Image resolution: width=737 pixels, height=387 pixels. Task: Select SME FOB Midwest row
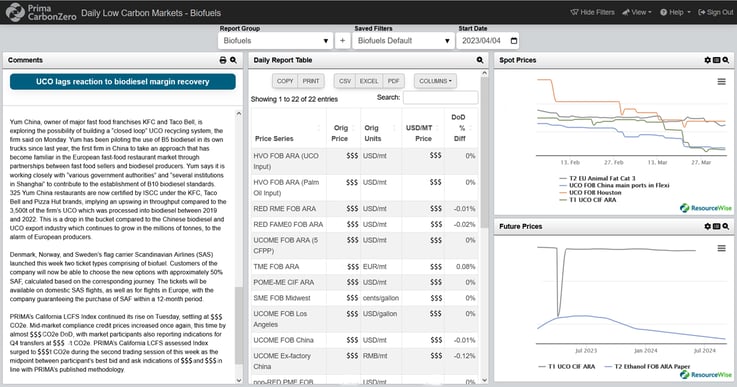pos(364,298)
